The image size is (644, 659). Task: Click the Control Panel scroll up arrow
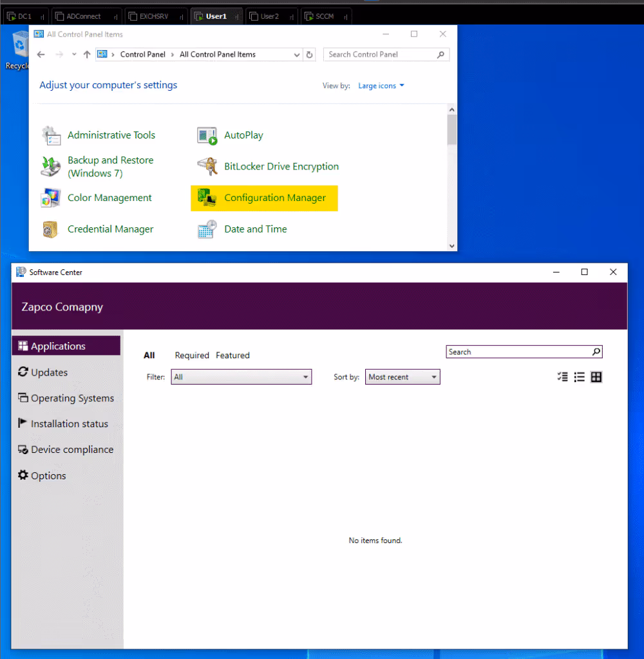[452, 110]
